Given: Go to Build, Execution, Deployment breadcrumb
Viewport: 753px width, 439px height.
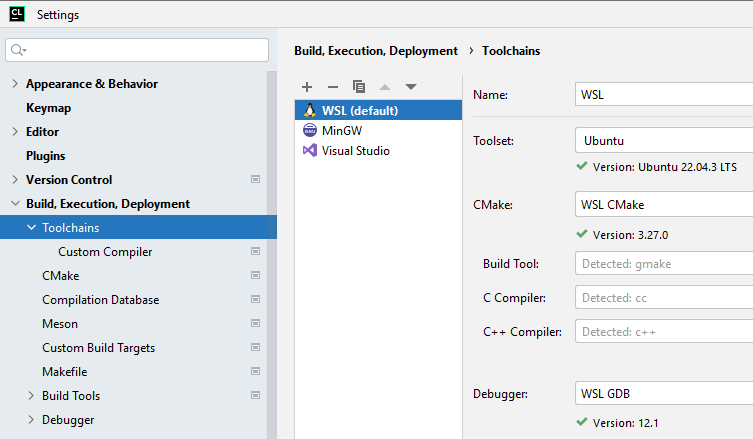Looking at the screenshot, I should point(375,50).
